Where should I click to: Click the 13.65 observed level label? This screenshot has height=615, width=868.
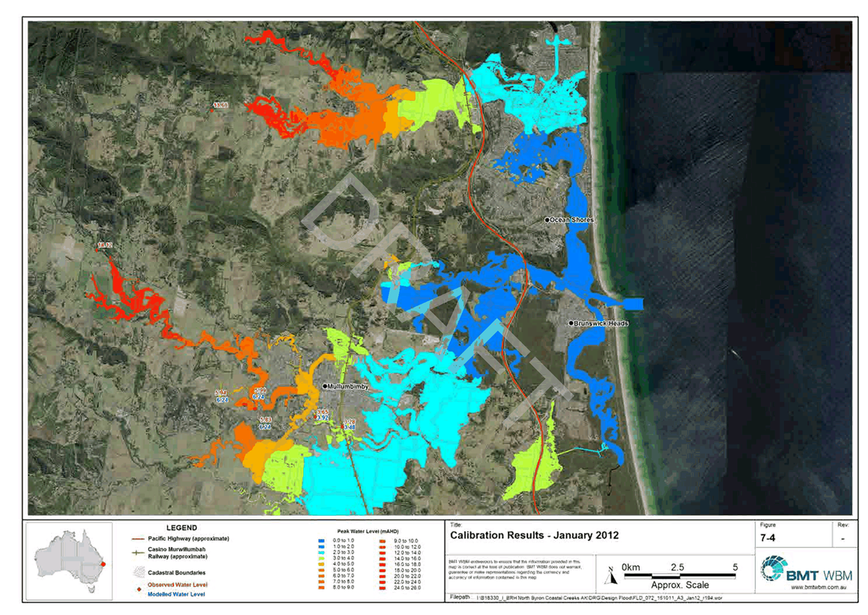[221, 105]
